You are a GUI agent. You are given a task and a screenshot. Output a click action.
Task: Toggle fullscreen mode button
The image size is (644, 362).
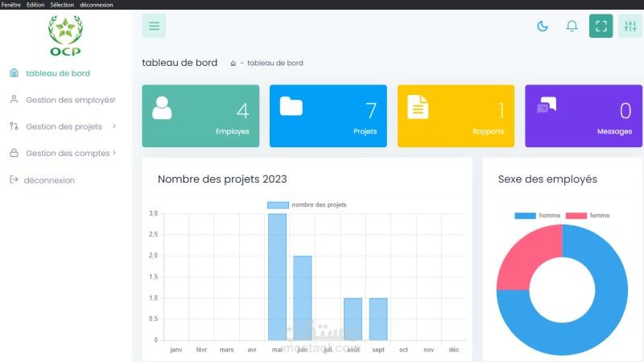(601, 26)
